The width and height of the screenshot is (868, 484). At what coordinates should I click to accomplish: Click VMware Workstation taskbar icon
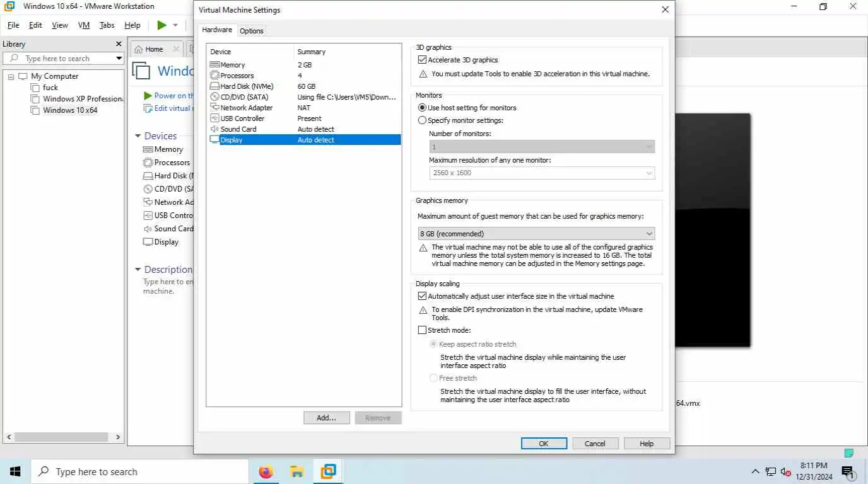click(x=328, y=471)
